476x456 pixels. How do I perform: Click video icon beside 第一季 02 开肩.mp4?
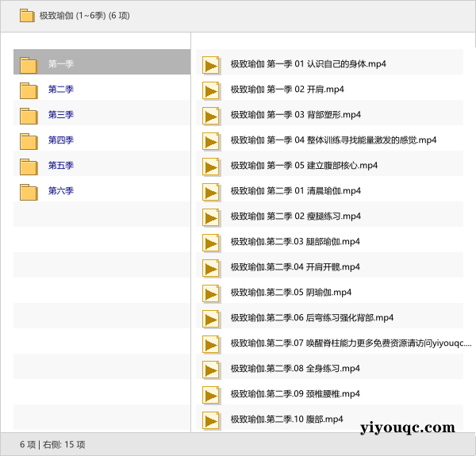(211, 90)
